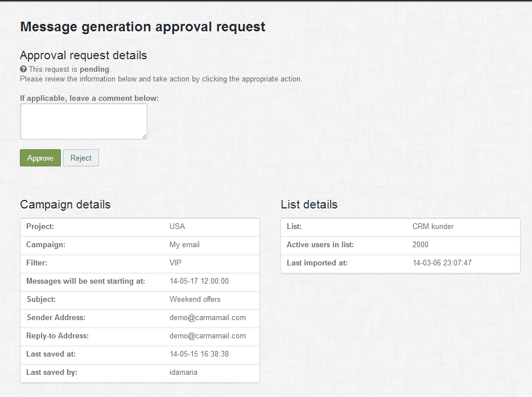Select the 'Message generation approval request' heading
Screen dimensions: 532x397
(142, 27)
